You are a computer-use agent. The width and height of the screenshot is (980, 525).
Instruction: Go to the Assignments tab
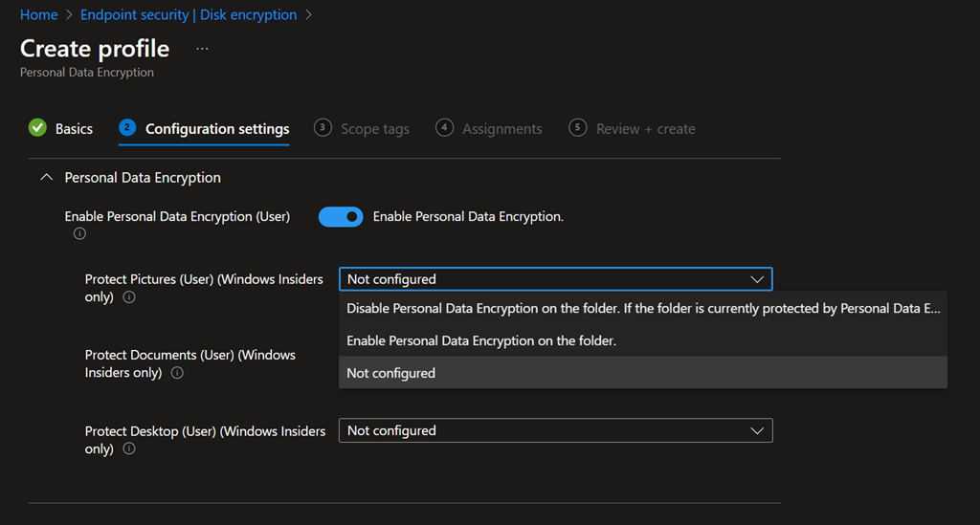(501, 129)
